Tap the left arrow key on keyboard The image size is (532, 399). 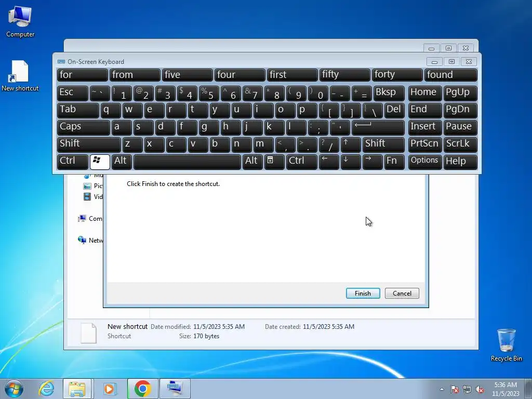(329, 162)
